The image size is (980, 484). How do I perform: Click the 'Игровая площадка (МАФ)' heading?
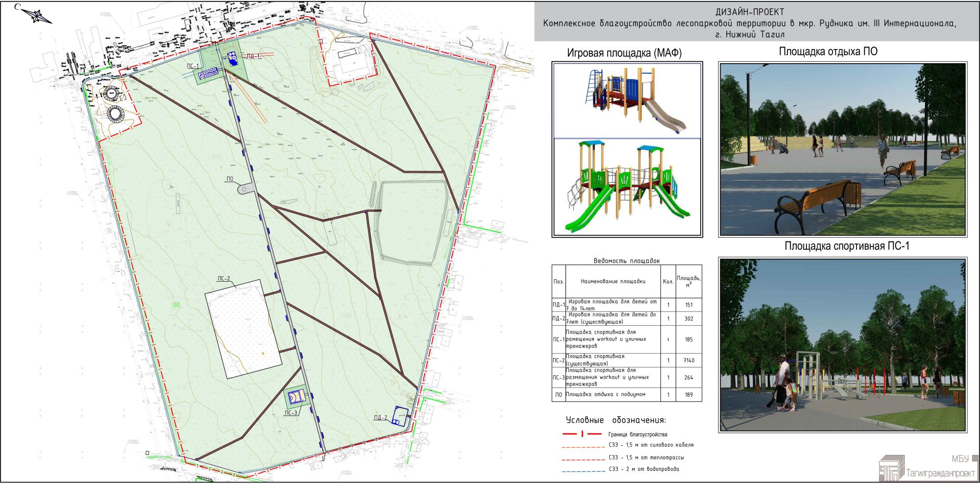[624, 53]
